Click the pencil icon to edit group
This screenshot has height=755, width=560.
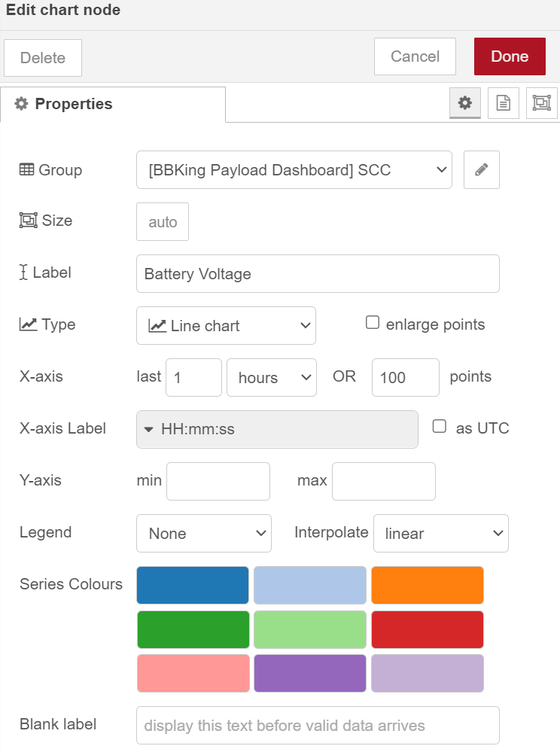point(482,170)
